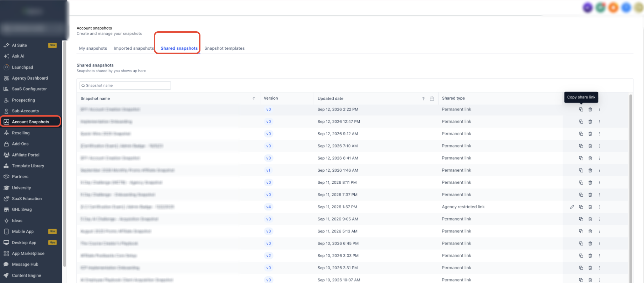Sort by Snapshot name arrow

click(x=254, y=98)
